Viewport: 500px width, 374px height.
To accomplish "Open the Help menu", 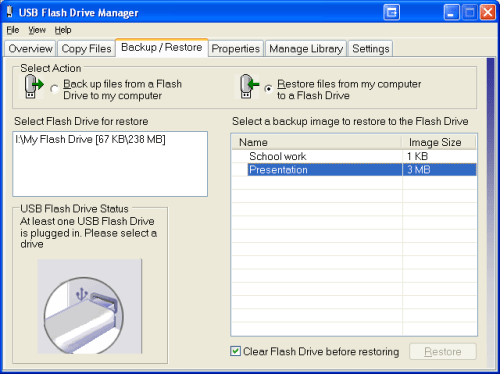I will point(63,30).
